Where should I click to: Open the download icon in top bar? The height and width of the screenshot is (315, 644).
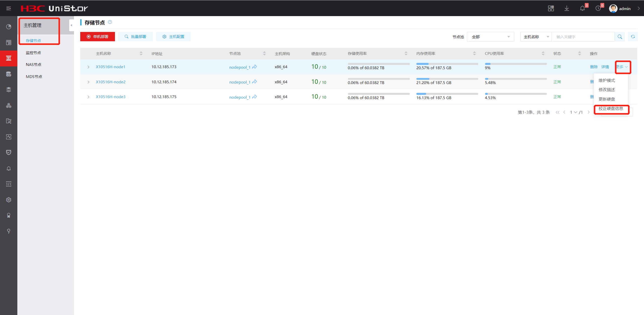coord(567,9)
